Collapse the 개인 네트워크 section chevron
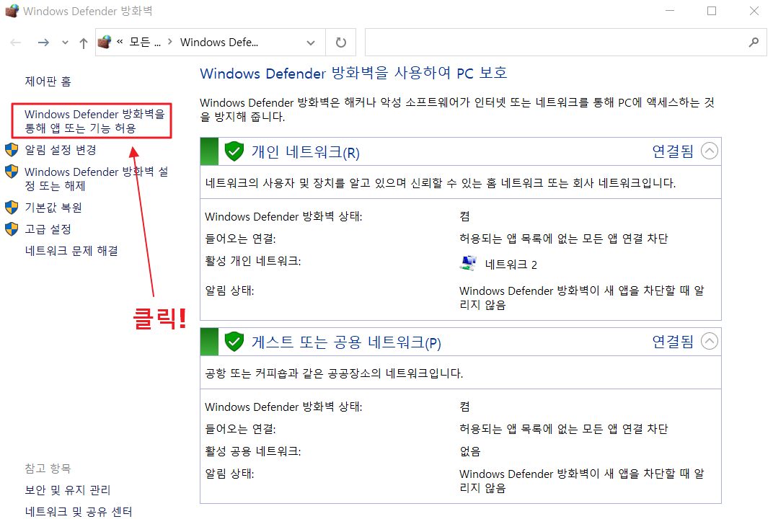Viewport: 773px width, 532px height. (709, 151)
